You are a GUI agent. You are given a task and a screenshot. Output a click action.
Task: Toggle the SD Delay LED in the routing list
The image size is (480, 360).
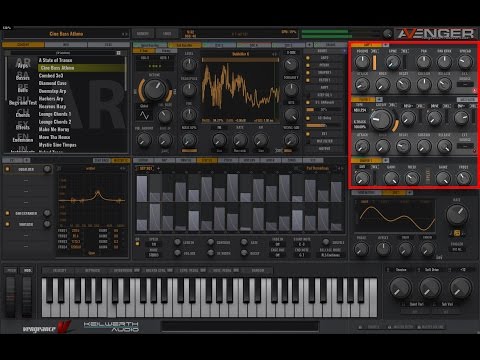[308, 118]
